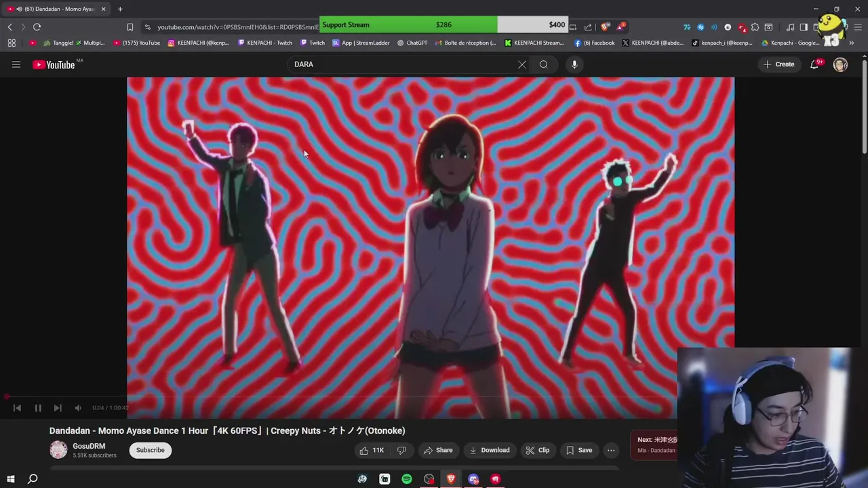This screenshot has width=868, height=488.
Task: Skip to the next video
Action: click(58, 408)
